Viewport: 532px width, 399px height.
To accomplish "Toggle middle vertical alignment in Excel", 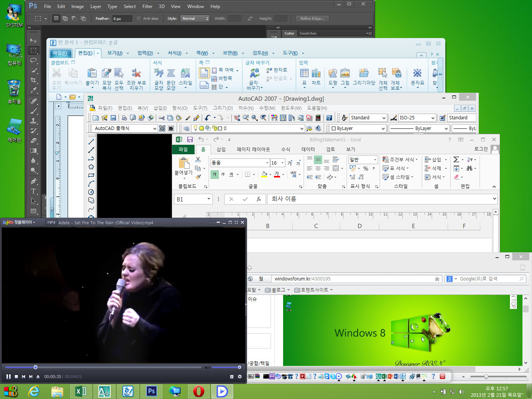I will 318,160.
